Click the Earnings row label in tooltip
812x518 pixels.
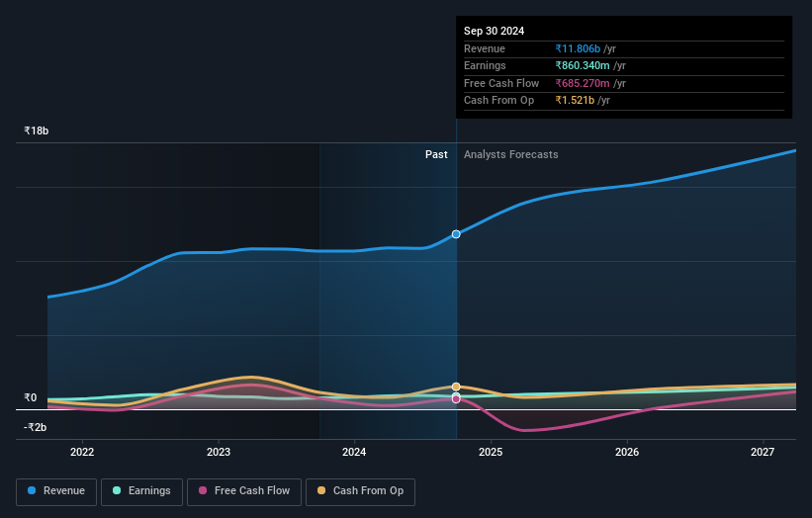(485, 65)
